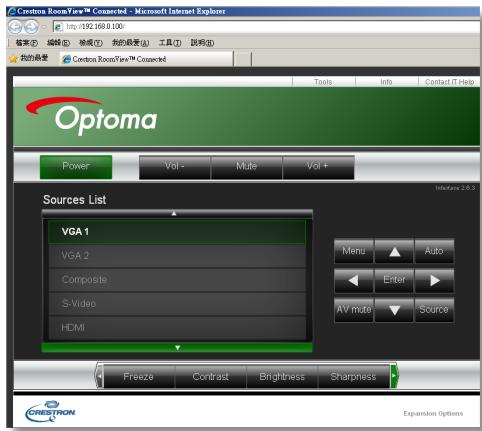Viewport: 482px width, 431px height.
Task: Click Expansion Options link
Action: pyautogui.click(x=433, y=413)
